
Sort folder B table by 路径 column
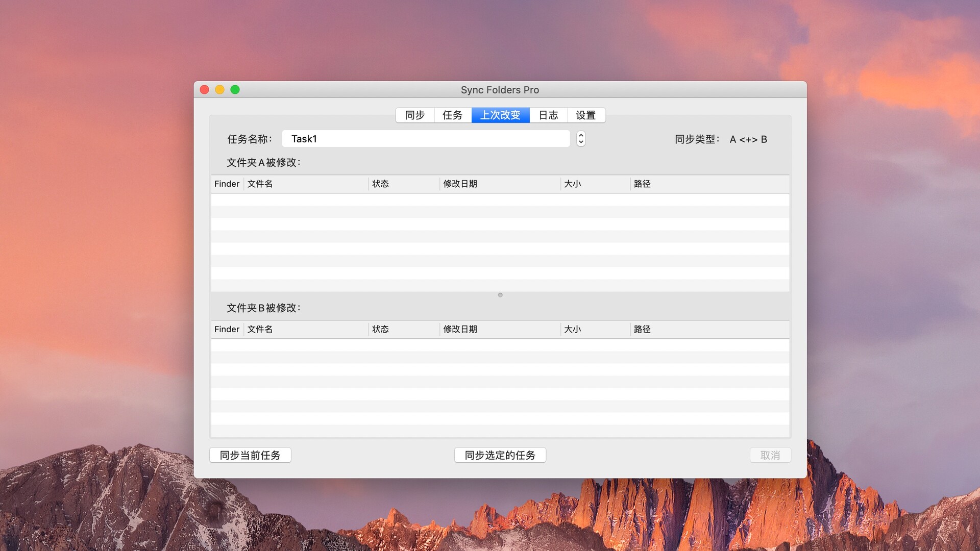tap(710, 329)
